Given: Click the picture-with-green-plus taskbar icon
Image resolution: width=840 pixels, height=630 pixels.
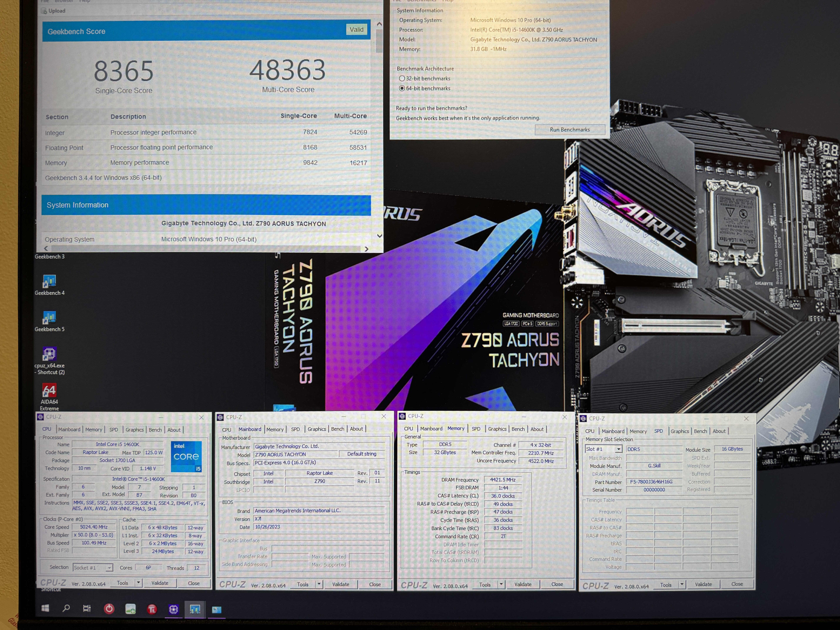Looking at the screenshot, I should coord(130,609).
